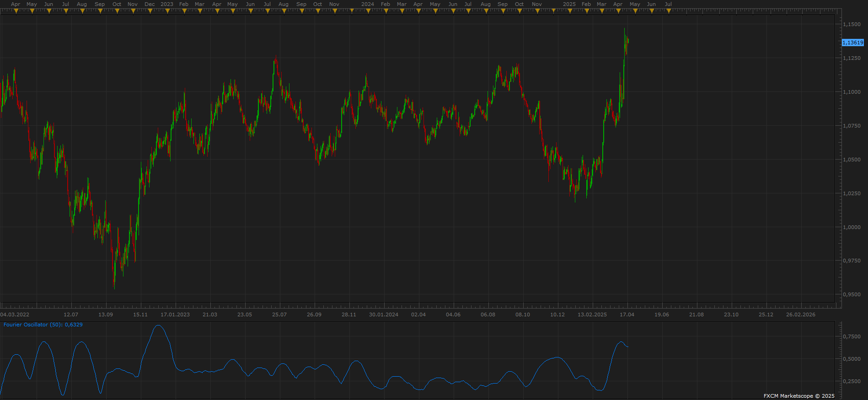This screenshot has height=400, width=868.
Task: Click the 0,7500 level on the oscillator axis
Action: pos(852,336)
